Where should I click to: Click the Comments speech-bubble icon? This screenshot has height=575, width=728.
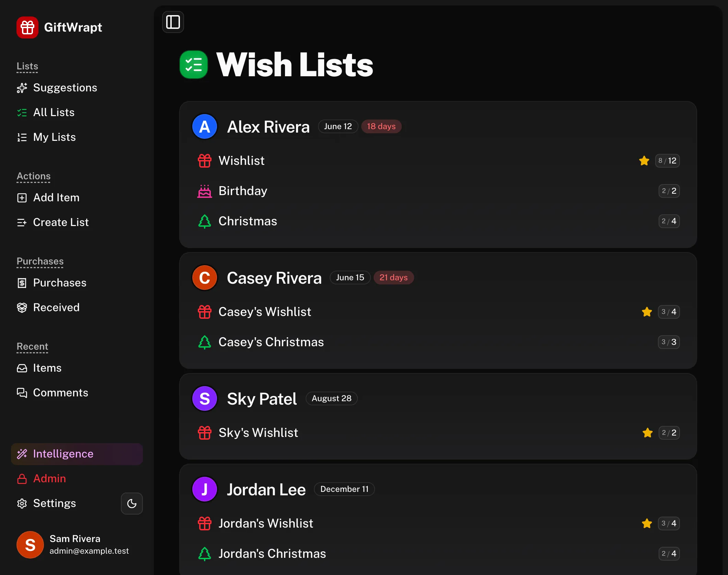[22, 393]
